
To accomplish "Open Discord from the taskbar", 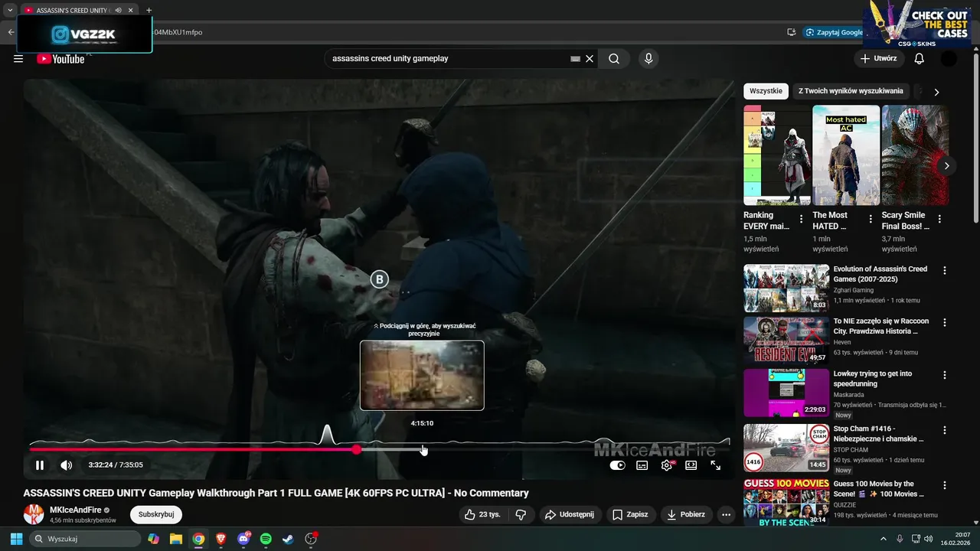I will [243, 539].
